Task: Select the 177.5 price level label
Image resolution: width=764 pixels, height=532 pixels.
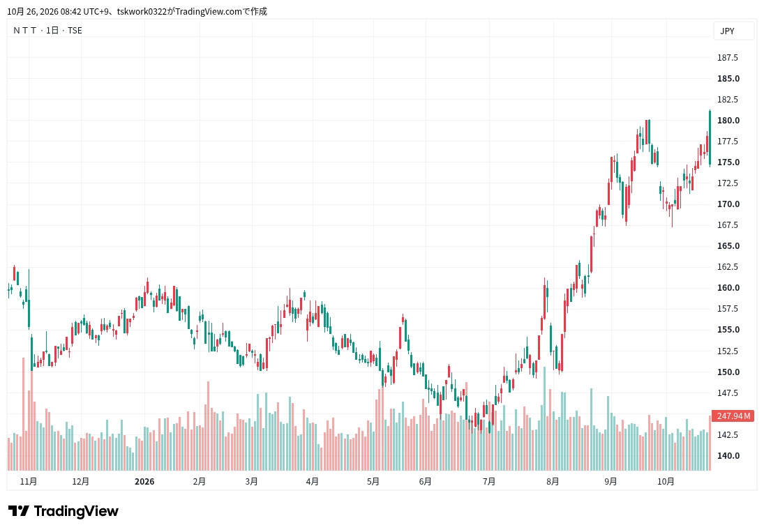Action: (x=728, y=141)
